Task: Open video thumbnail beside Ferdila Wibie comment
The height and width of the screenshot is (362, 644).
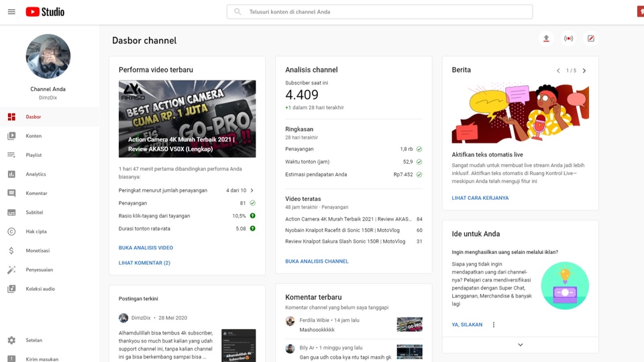Action: click(409, 324)
